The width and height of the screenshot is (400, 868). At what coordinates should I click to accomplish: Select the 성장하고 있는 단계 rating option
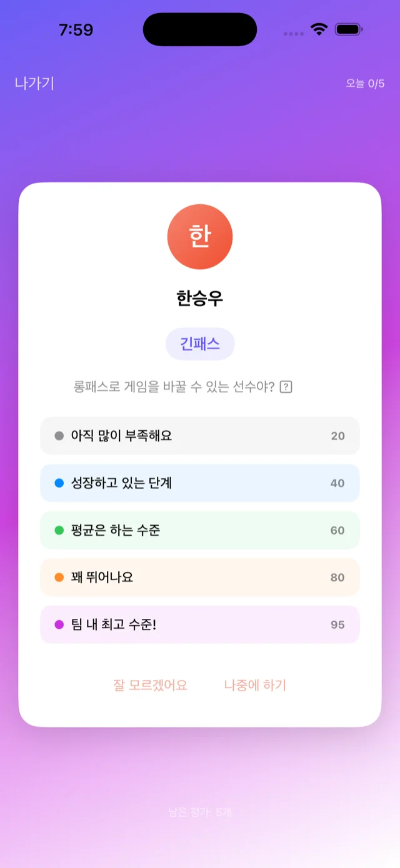[x=200, y=483]
